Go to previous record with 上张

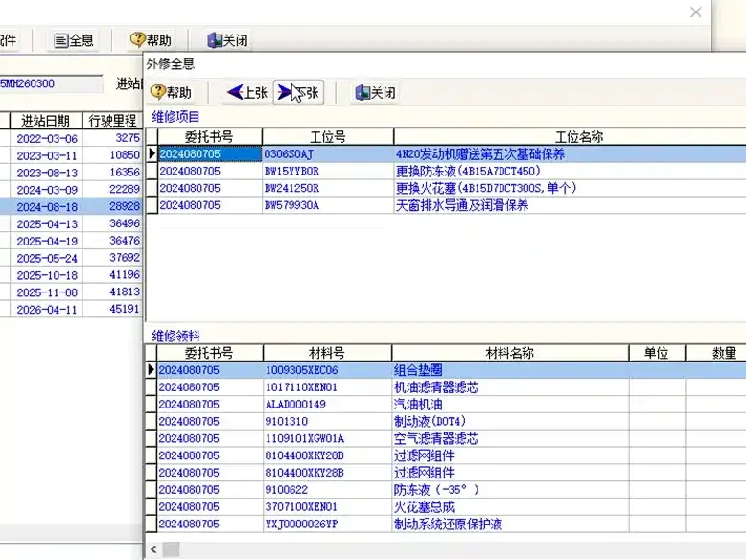pos(247,92)
